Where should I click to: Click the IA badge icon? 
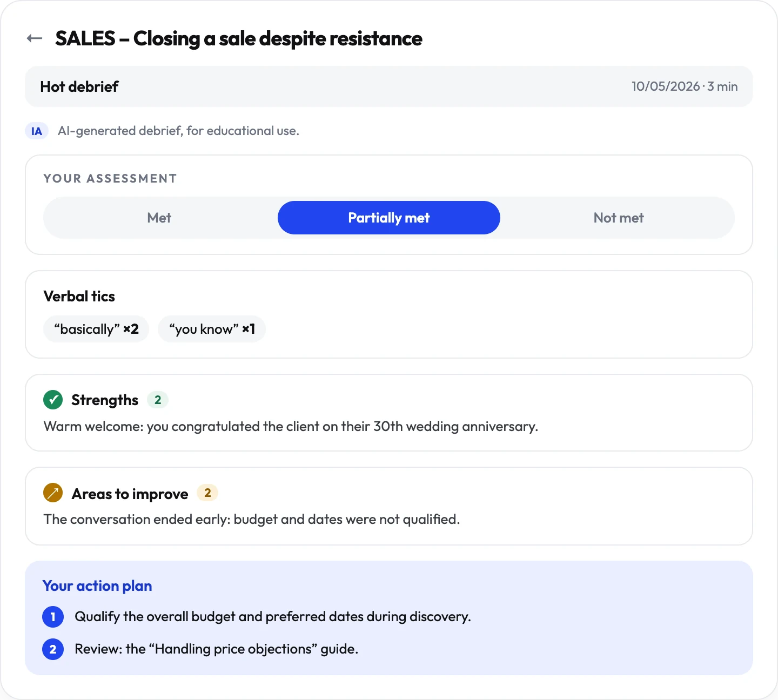(37, 131)
